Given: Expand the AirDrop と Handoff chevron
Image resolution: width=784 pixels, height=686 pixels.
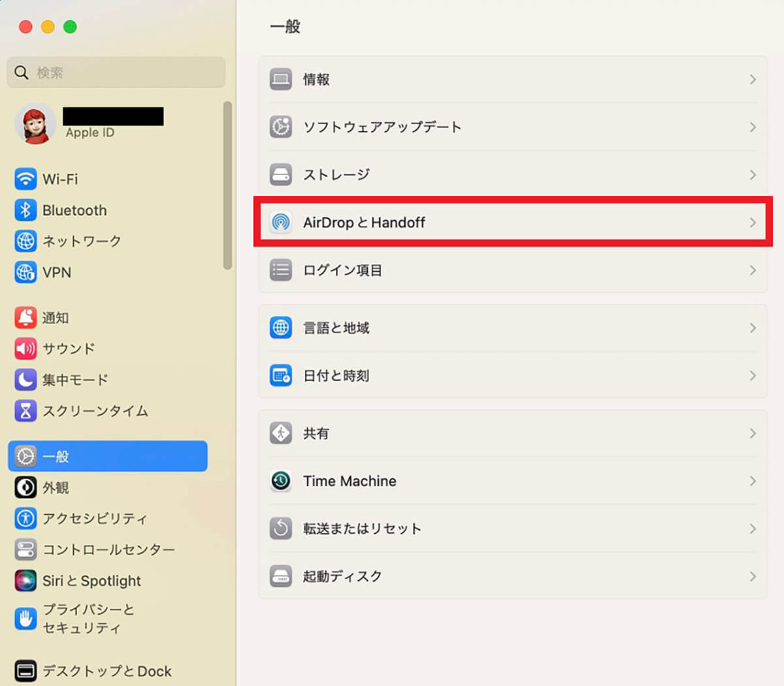Looking at the screenshot, I should click(753, 222).
